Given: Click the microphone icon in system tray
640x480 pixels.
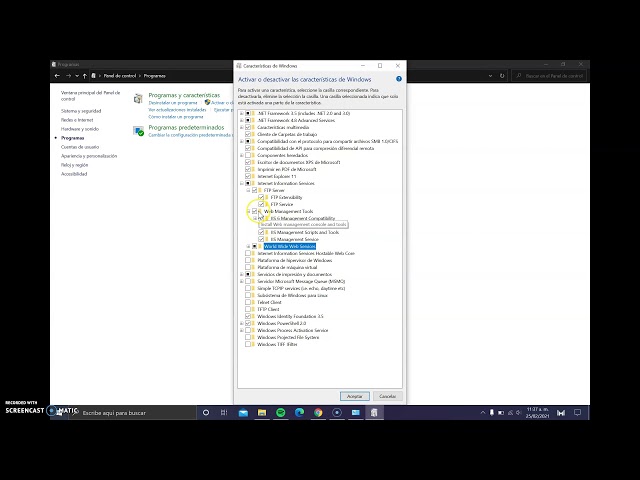Looking at the screenshot, I should point(492,413).
